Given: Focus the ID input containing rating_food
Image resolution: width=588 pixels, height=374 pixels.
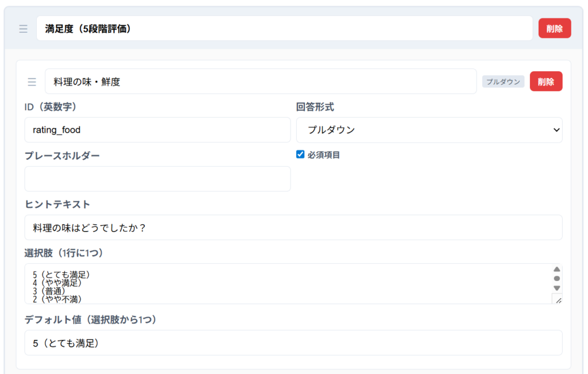Looking at the screenshot, I should (x=157, y=130).
